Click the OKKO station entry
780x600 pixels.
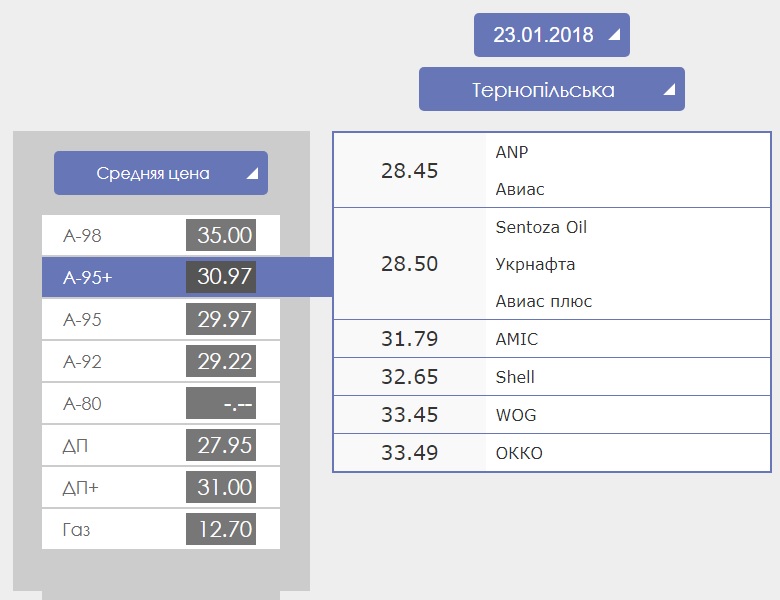pyautogui.click(x=519, y=453)
